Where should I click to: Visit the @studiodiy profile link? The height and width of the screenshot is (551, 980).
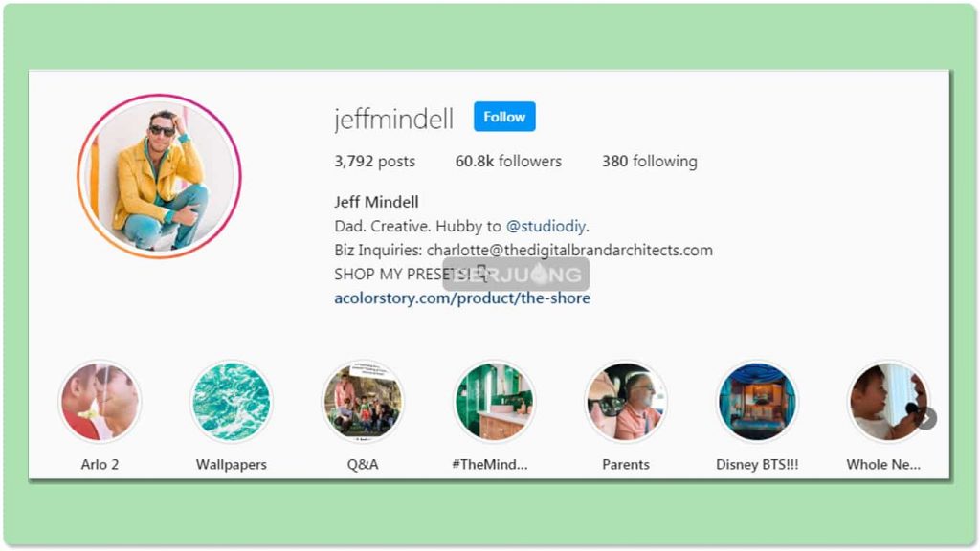pyautogui.click(x=546, y=226)
